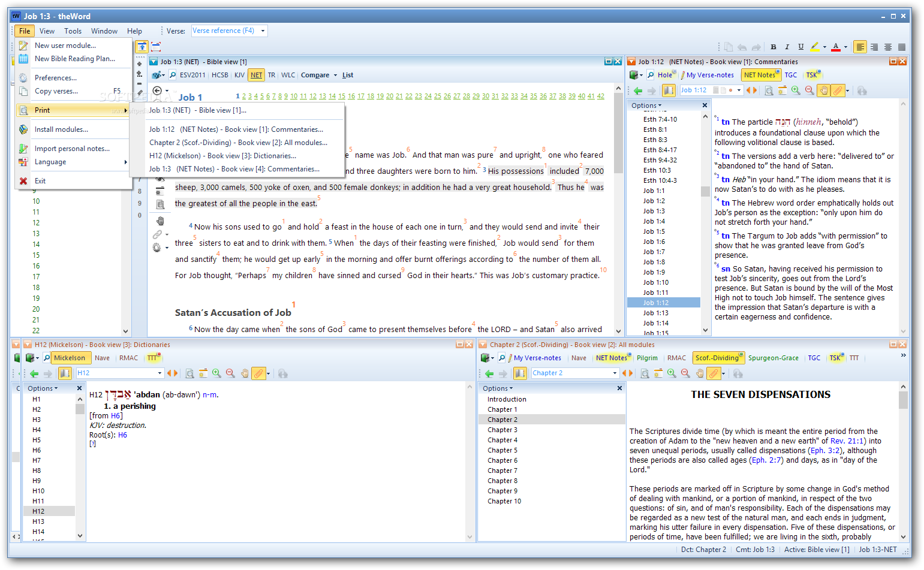Choose 'Job 1:12 (NET Notes) - Book view [1]' print option
The height and width of the screenshot is (570, 924).
[236, 129]
